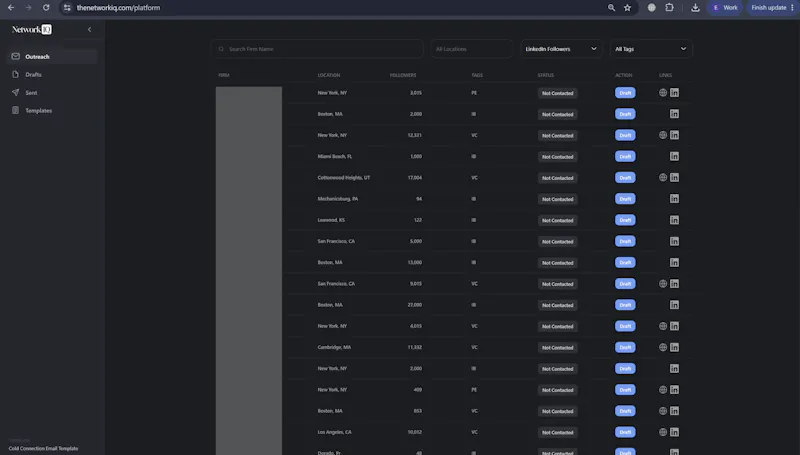Open the LinkedIn page for the Cottonwood Heights firm
This screenshot has height=455, width=800.
coord(674,178)
